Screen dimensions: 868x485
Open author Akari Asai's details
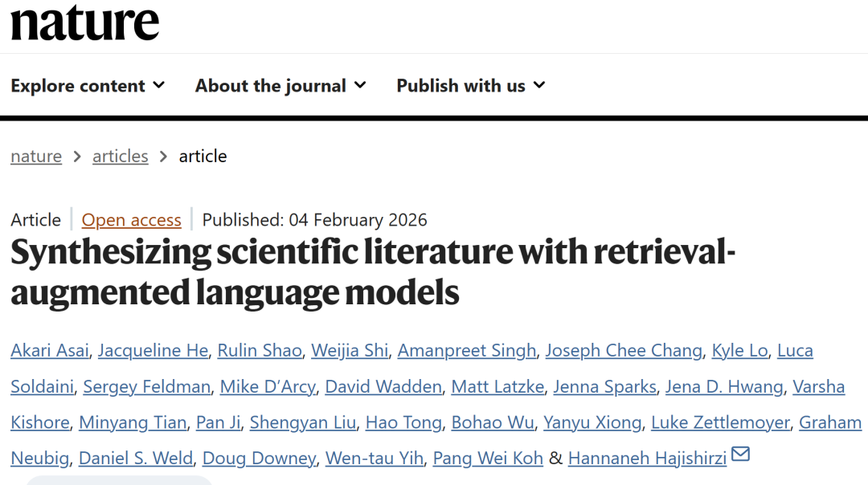[50, 351]
